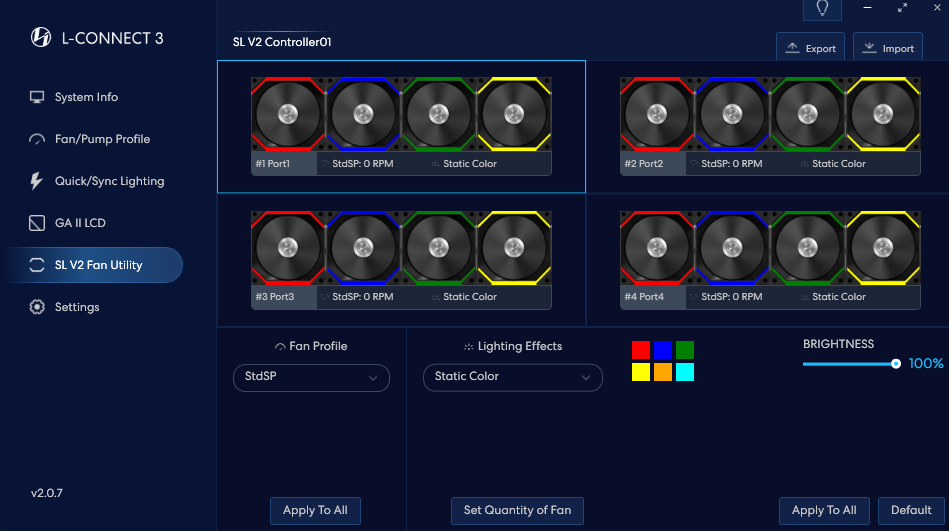Toggle fullscreen with the expand arrows icon
The height and width of the screenshot is (531, 949).
(902, 8)
